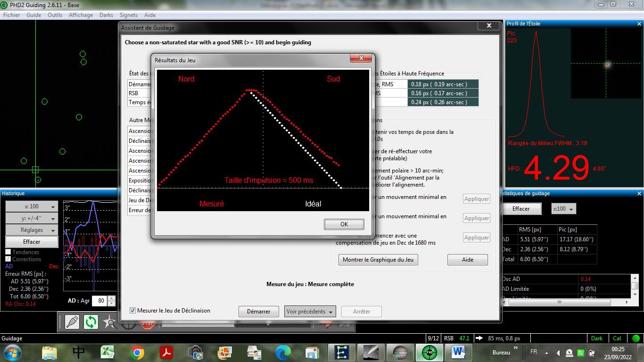Open the Outils menu
This screenshot has height=362, width=644.
click(x=55, y=15)
